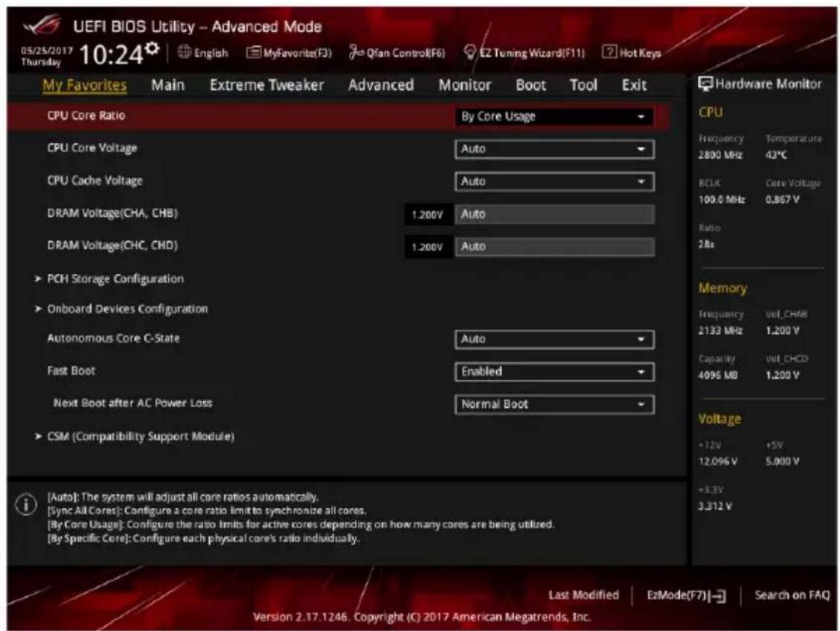The image size is (840, 631).
Task: Select the DRAM Voltage(CHA, CHB) label
Action: (x=112, y=214)
